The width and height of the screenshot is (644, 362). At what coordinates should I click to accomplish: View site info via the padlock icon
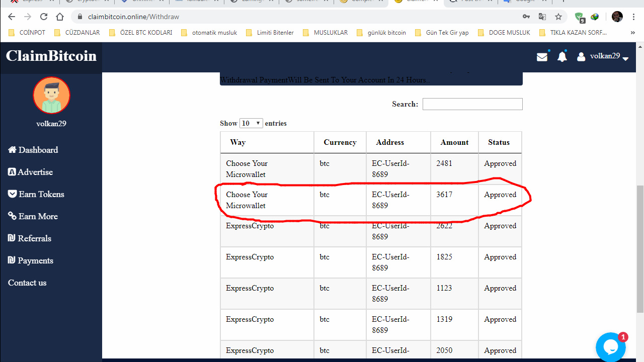pyautogui.click(x=80, y=17)
